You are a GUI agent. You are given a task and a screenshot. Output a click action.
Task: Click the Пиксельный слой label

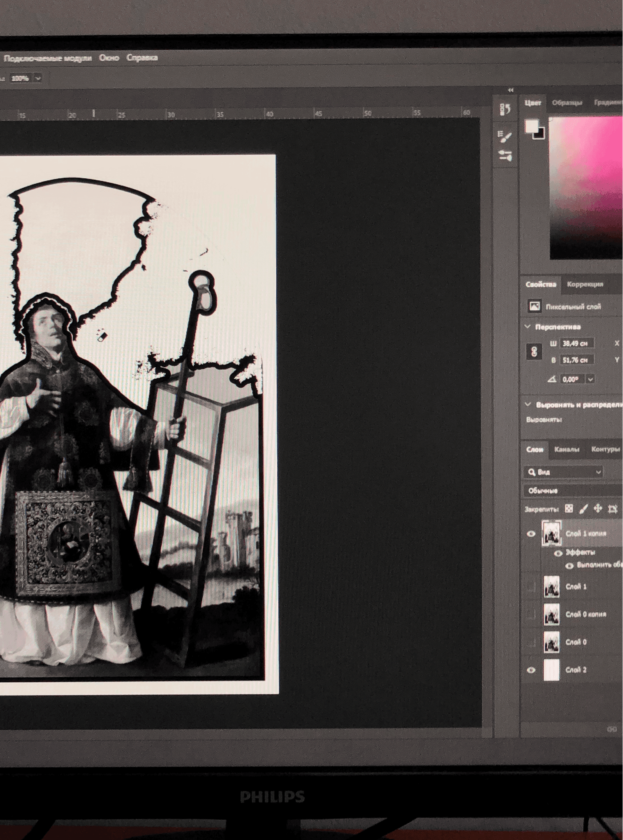tap(573, 306)
